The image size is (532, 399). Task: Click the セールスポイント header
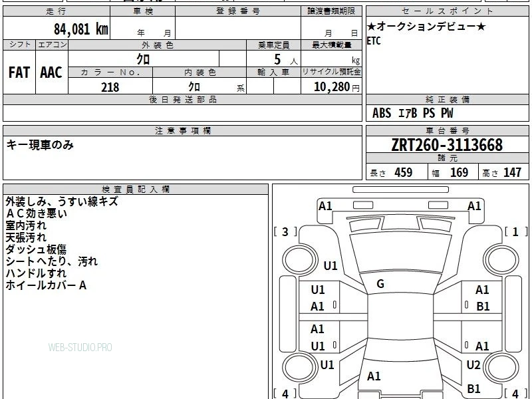(x=448, y=11)
